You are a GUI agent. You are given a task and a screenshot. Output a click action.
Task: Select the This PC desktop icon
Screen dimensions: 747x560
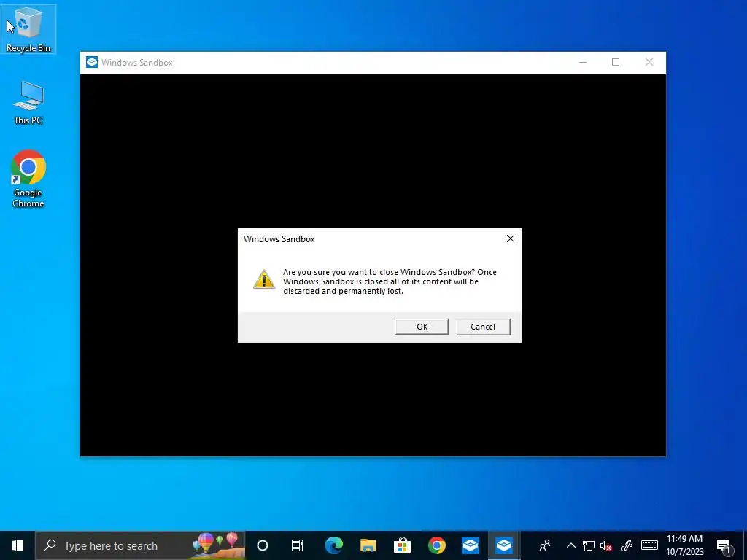(28, 102)
